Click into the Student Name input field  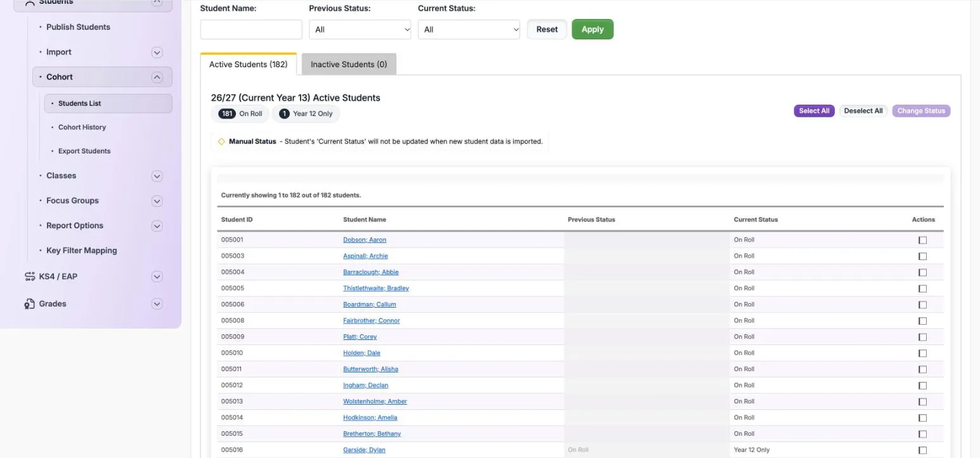click(x=251, y=30)
